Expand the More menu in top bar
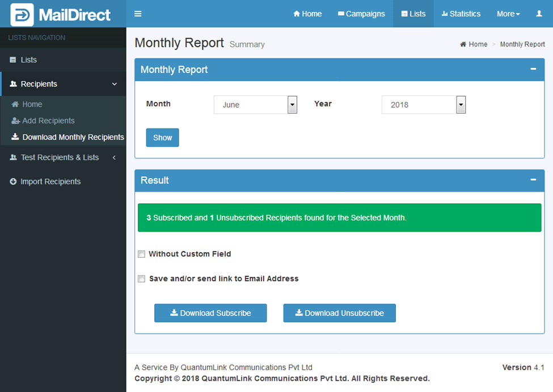The image size is (553, 392). pyautogui.click(x=508, y=14)
